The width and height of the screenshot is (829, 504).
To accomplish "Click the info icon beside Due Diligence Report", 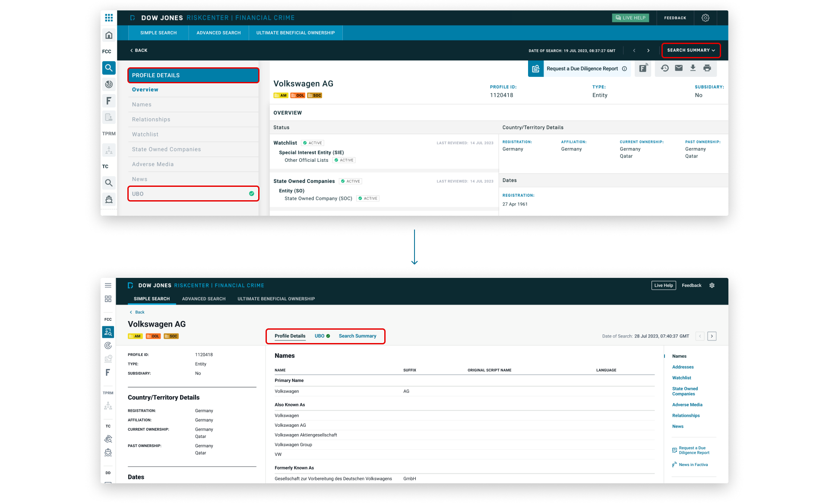I will 624,69.
